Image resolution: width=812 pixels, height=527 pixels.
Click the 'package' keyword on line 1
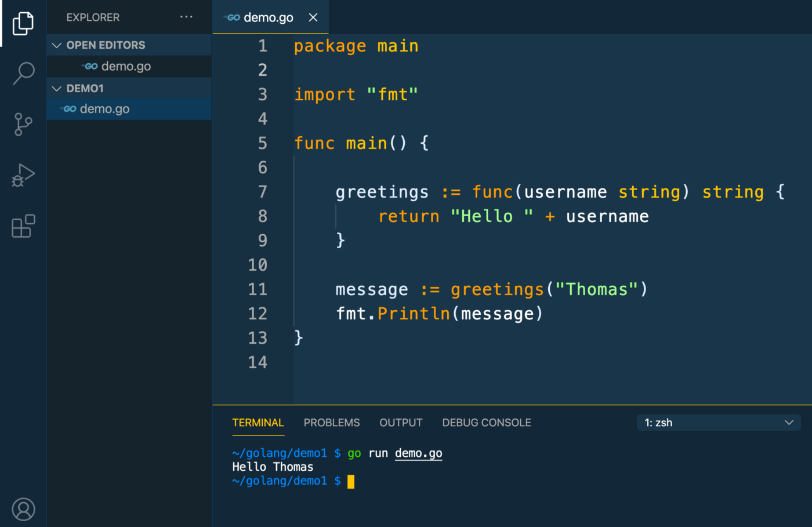point(330,46)
